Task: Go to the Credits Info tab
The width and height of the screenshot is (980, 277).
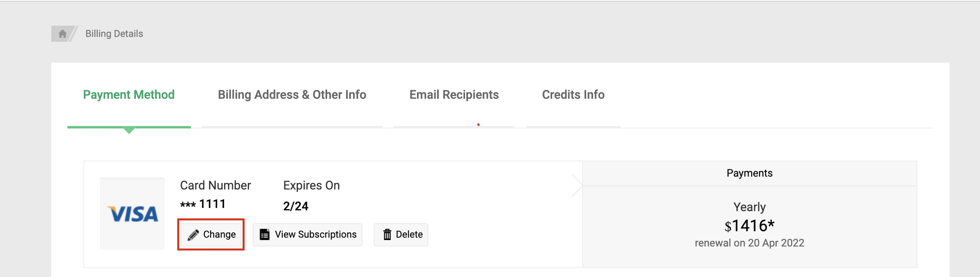Action: pyautogui.click(x=573, y=95)
